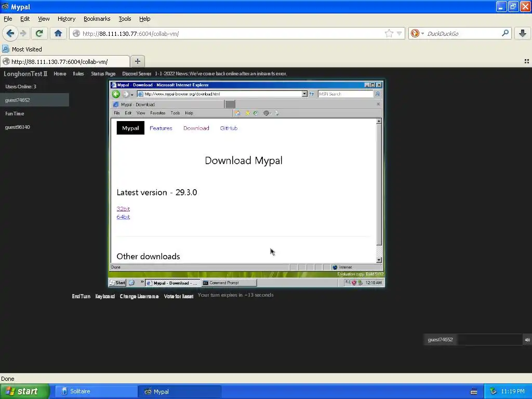
Task: Click Internet Explorer's forward arrow button
Action: (126, 94)
